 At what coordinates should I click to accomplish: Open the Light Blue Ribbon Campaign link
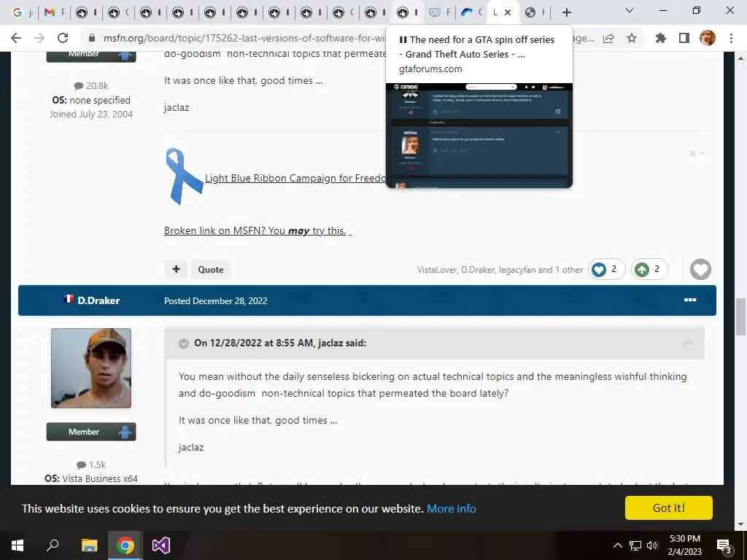point(295,178)
